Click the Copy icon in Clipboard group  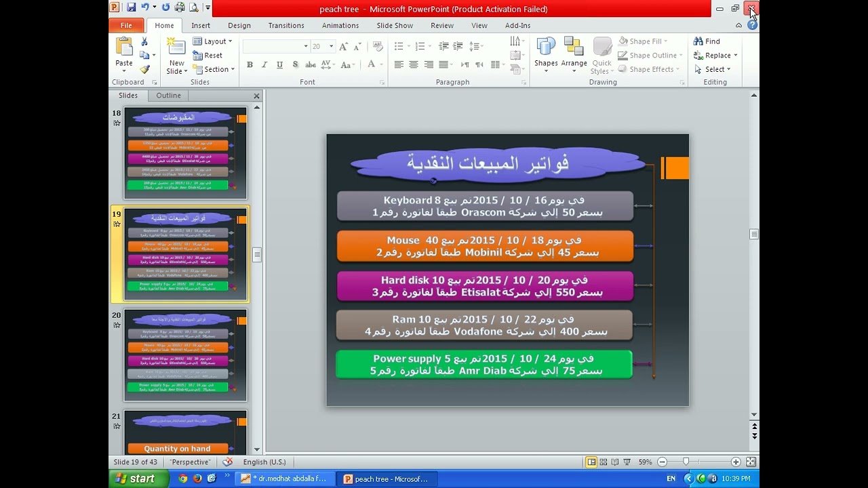pyautogui.click(x=144, y=56)
